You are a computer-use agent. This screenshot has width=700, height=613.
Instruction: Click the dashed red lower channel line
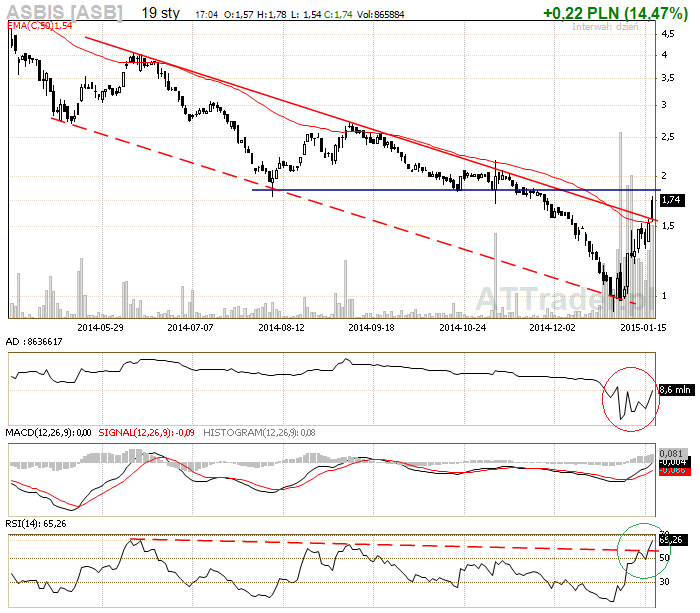pos(344,211)
